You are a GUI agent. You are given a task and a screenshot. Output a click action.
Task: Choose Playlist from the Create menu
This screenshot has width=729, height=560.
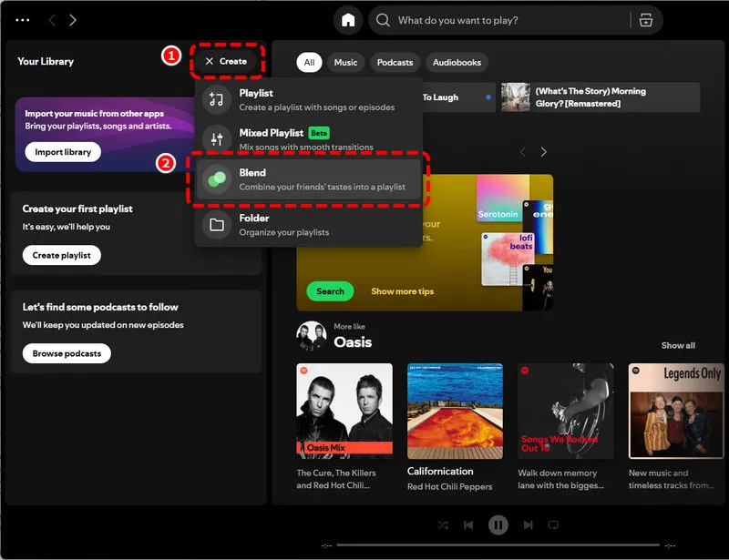click(x=308, y=99)
